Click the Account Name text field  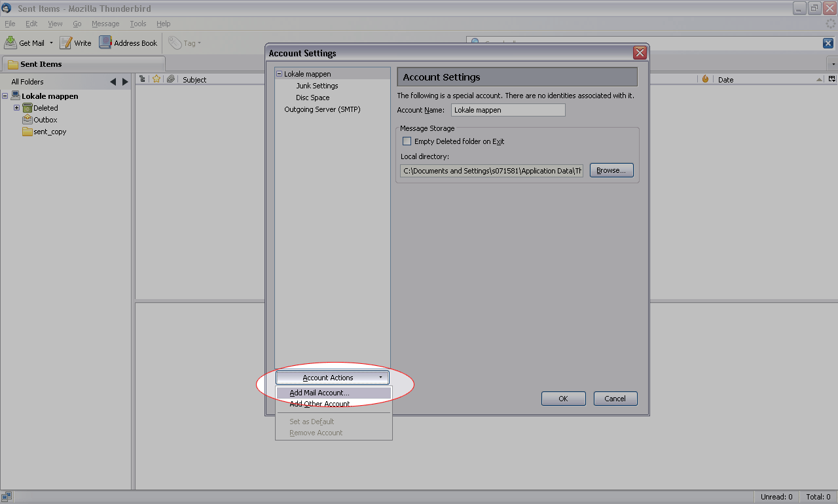(508, 110)
